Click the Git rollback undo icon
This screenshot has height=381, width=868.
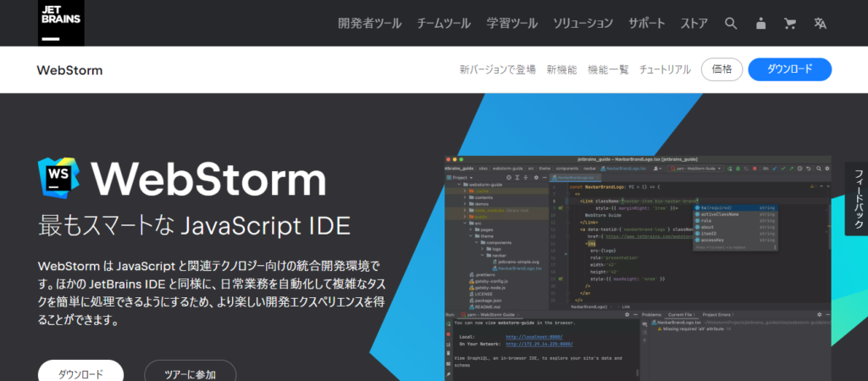(x=808, y=168)
